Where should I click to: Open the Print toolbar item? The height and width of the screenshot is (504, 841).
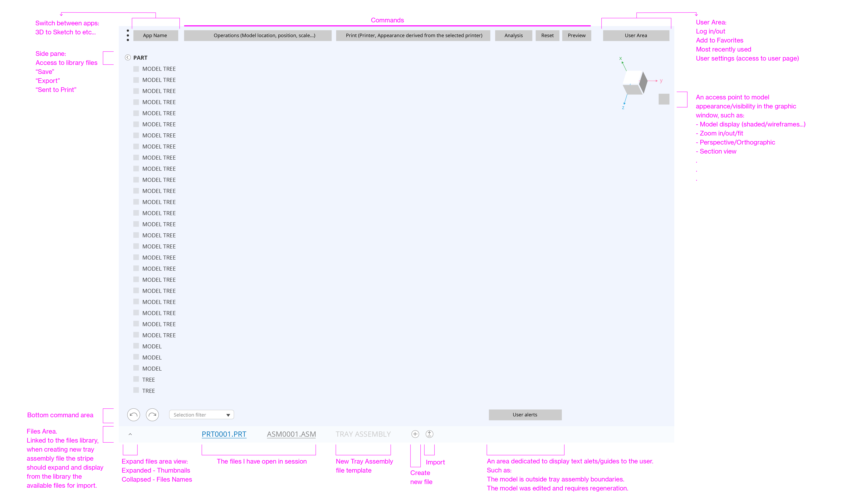tap(413, 35)
